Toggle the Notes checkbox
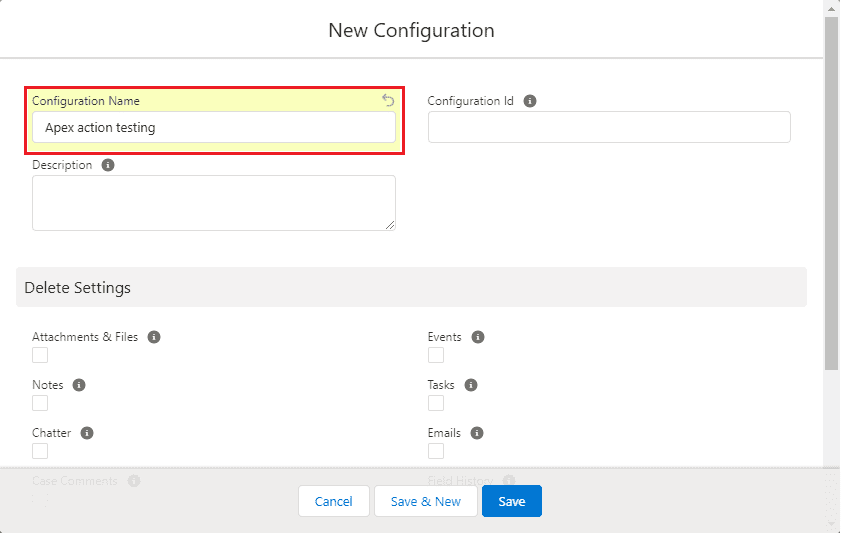This screenshot has height=533, width=842. tap(40, 403)
